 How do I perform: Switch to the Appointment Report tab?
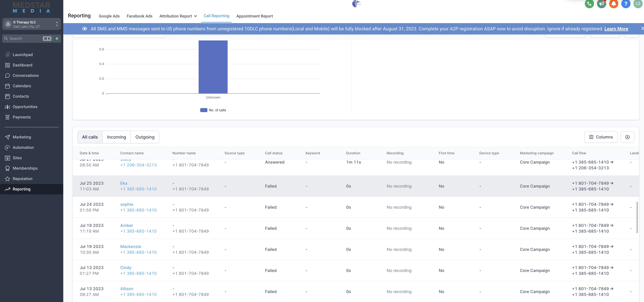coord(255,16)
